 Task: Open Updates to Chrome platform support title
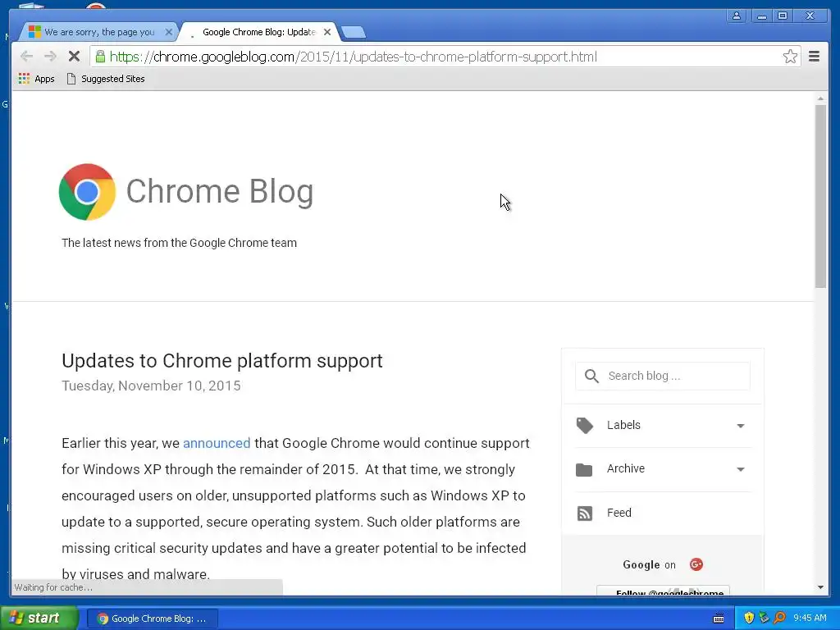click(221, 361)
